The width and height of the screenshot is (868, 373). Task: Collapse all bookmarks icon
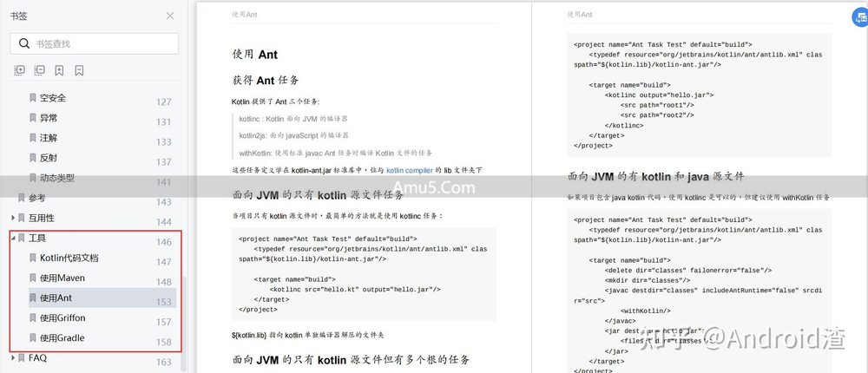pos(39,70)
